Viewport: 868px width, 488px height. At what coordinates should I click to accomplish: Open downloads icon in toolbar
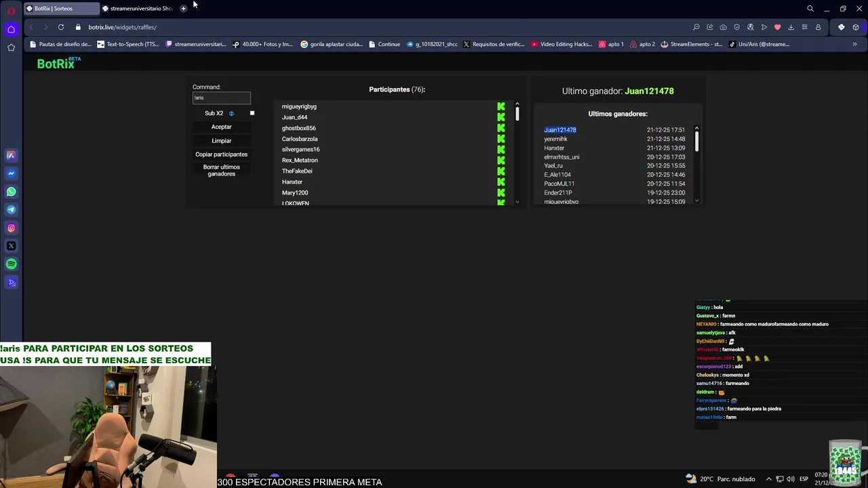pyautogui.click(x=791, y=27)
